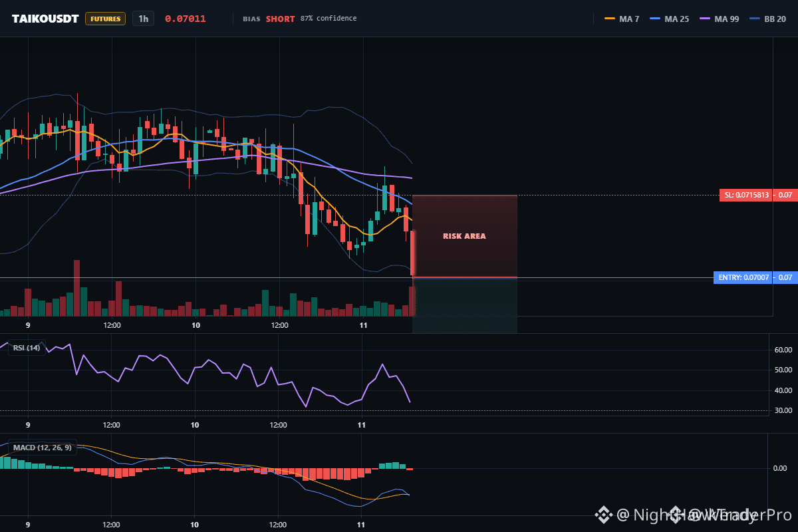The width and height of the screenshot is (798, 532).
Task: Click the 0.00 MACD axis value
Action: (781, 468)
